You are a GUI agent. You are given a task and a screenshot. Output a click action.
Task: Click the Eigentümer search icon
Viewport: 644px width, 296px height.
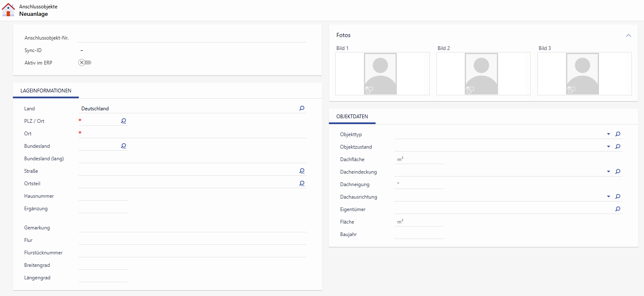tap(618, 209)
